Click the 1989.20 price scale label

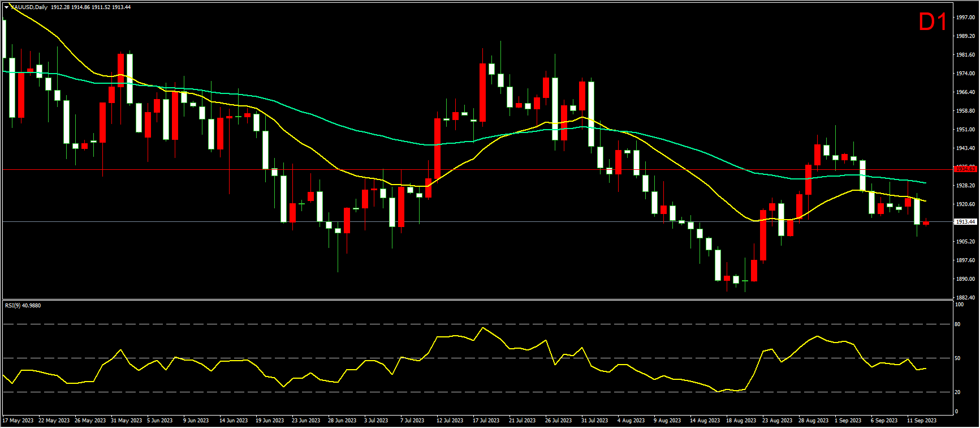[x=965, y=36]
